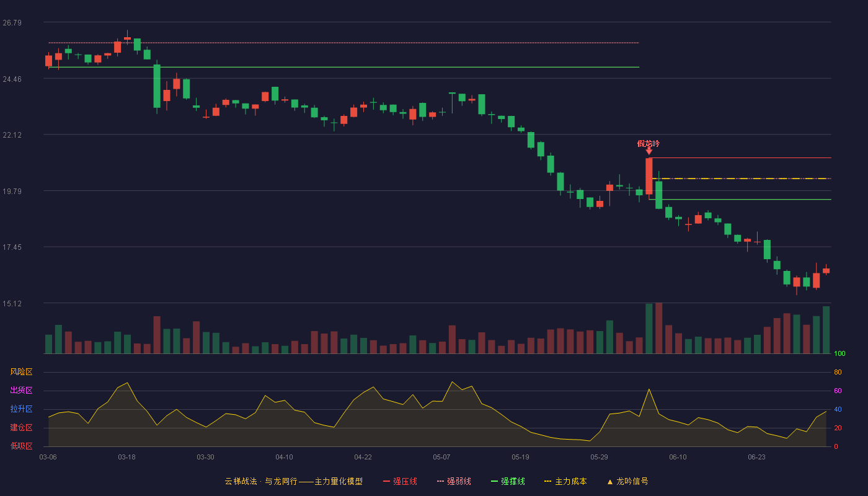Screen dimensions: 868x496
Task: Select the 风险区 zone label
Action: tap(21, 372)
